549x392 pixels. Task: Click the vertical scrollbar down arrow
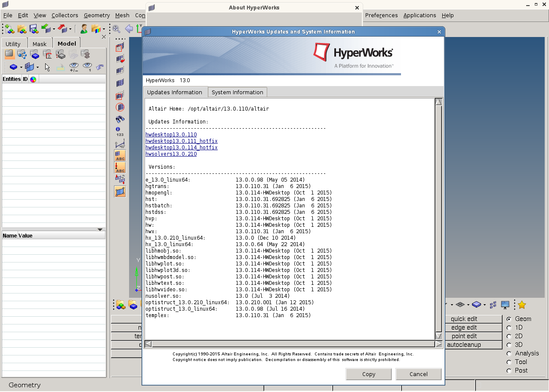click(438, 336)
